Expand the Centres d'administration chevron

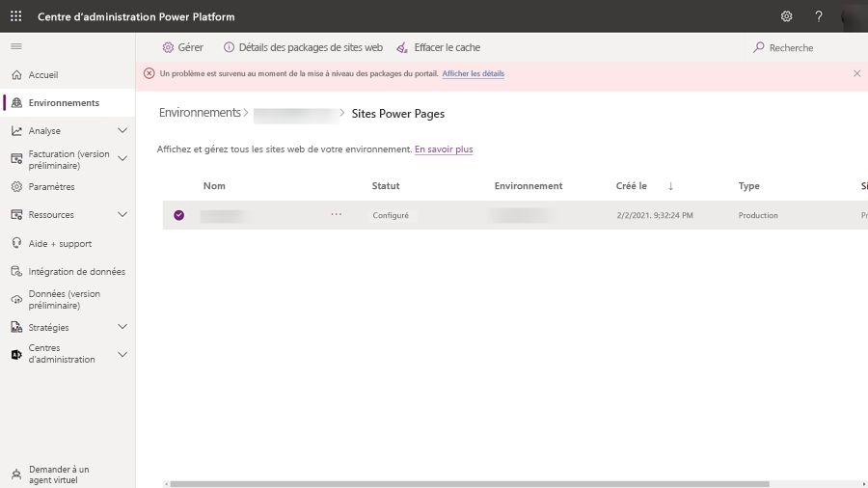pos(122,354)
